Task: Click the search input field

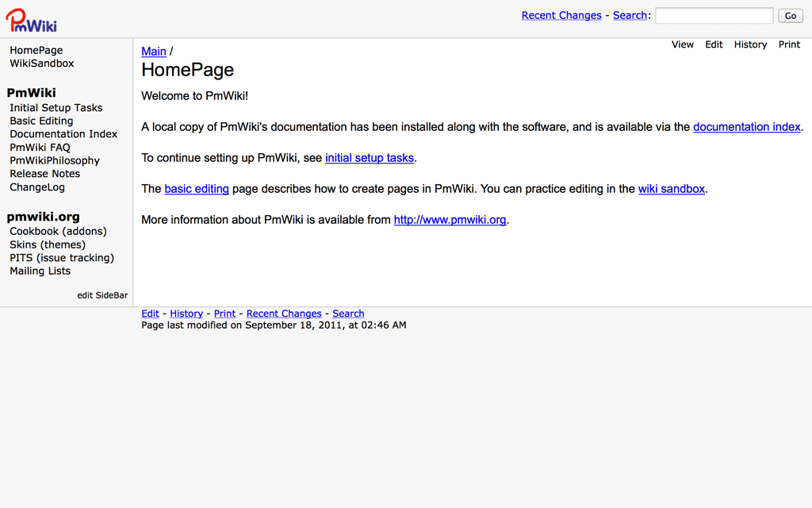Action: point(714,16)
